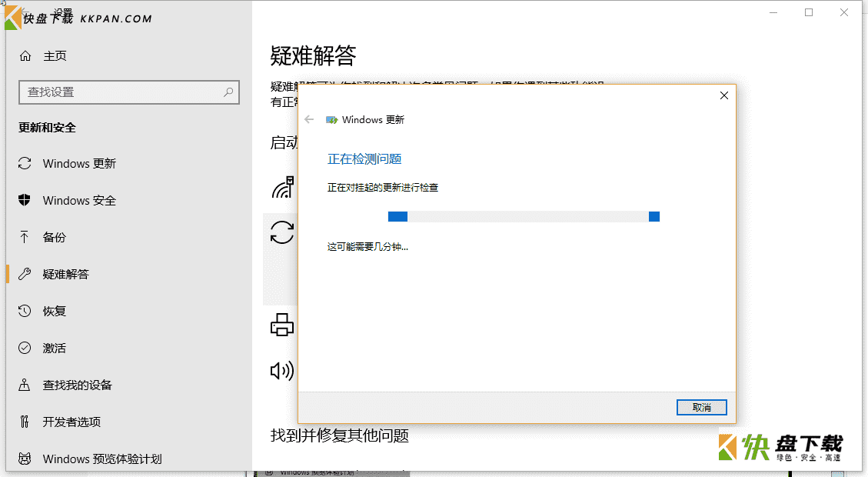
Task: Select the Internet connection troubleshooter icon
Action: (x=282, y=187)
